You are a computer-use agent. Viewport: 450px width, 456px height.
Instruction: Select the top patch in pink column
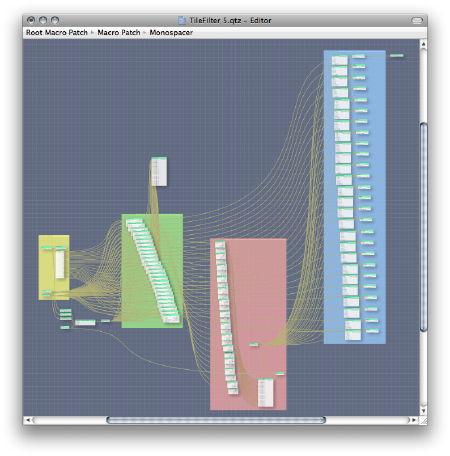pyautogui.click(x=220, y=245)
